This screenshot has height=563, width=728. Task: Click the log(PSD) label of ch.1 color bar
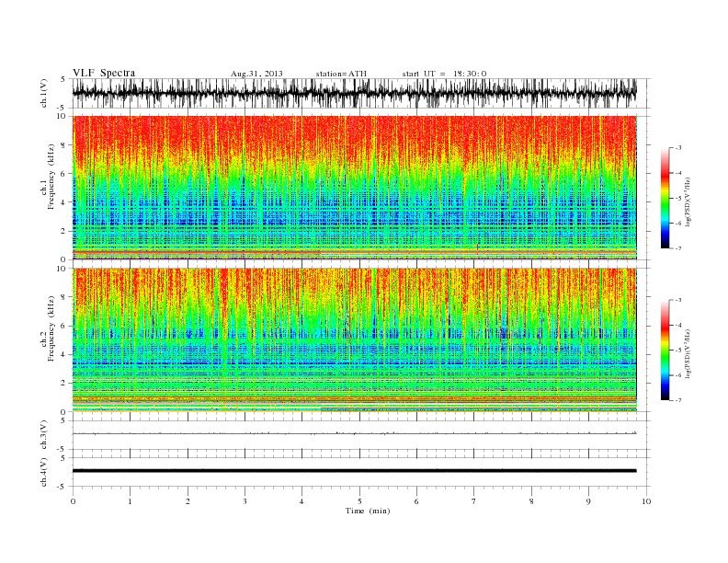click(x=688, y=201)
